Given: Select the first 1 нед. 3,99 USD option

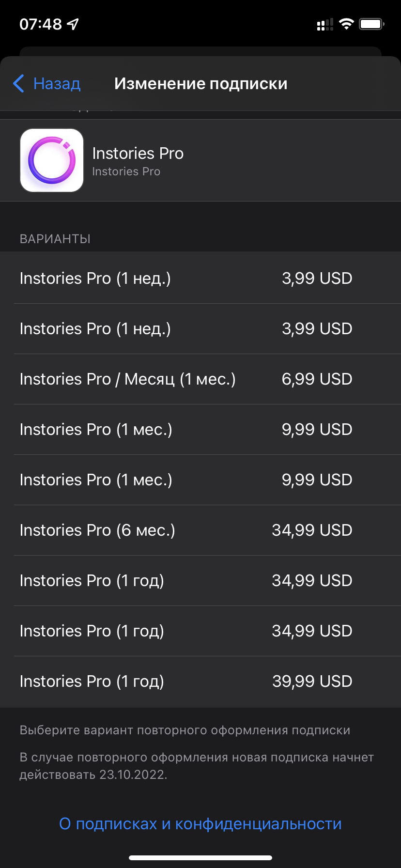Looking at the screenshot, I should 200,279.
